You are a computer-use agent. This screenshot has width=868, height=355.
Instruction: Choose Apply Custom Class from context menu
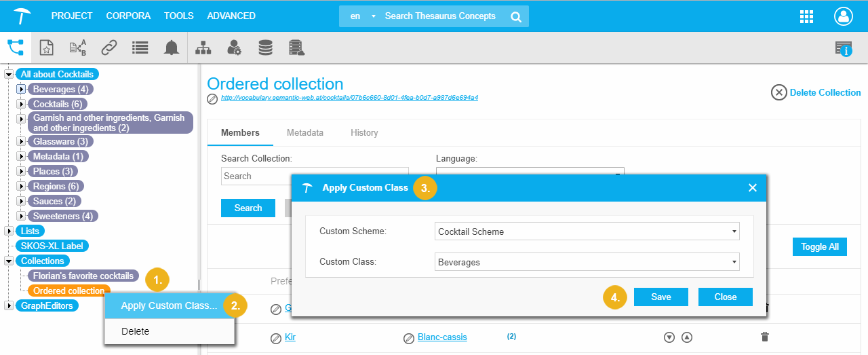[x=169, y=305]
